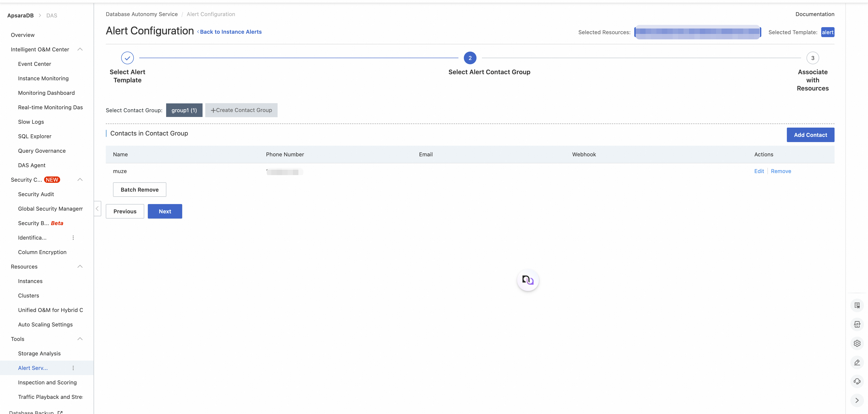Open Real-time Monitoring Das item

coord(51,107)
